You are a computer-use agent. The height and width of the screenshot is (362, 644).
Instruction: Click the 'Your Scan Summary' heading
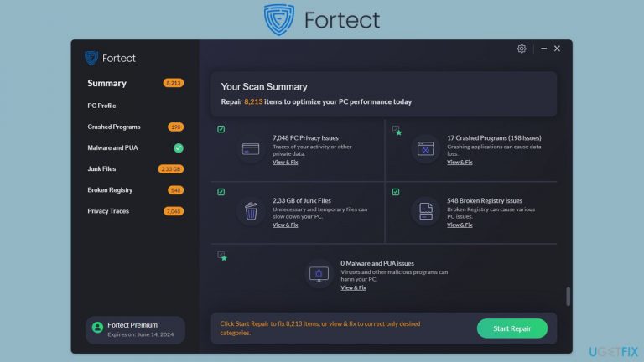click(264, 86)
